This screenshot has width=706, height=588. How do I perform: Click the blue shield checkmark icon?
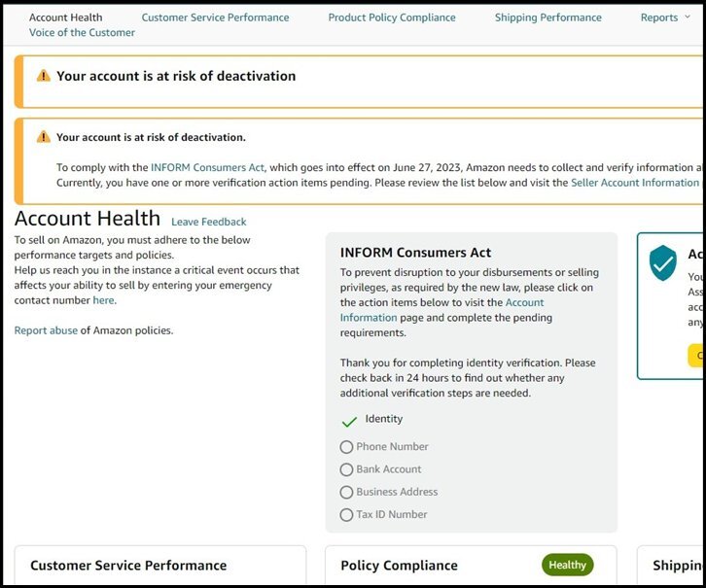click(663, 263)
